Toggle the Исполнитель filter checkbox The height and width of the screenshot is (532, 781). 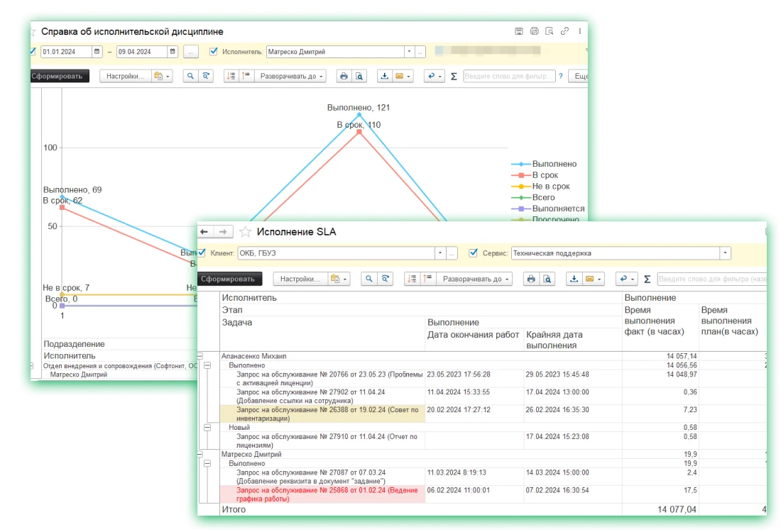pos(214,52)
